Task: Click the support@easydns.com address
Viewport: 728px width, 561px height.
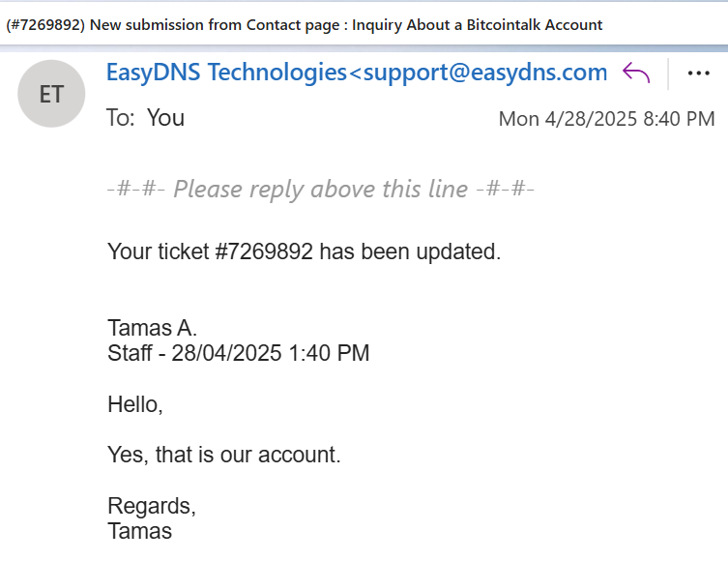Action: pos(485,72)
